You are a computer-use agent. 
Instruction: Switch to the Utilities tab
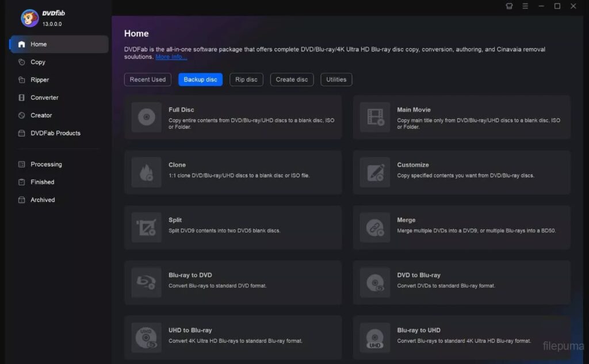click(x=336, y=79)
